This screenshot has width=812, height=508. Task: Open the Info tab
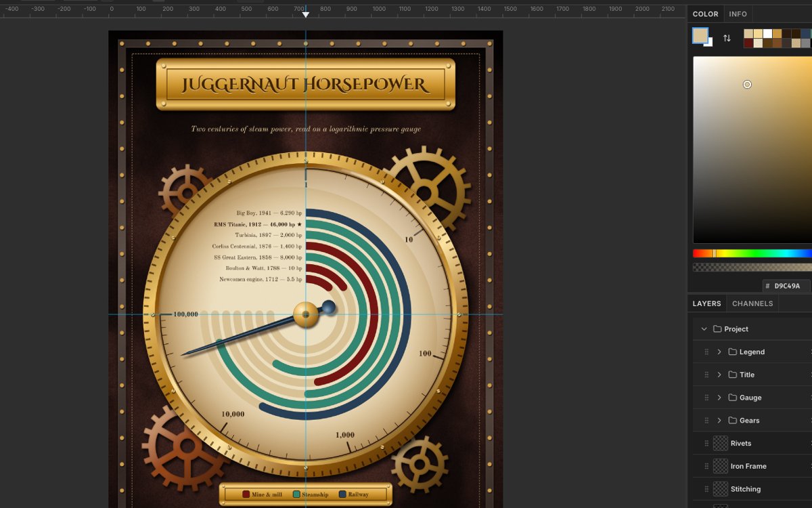pos(738,14)
